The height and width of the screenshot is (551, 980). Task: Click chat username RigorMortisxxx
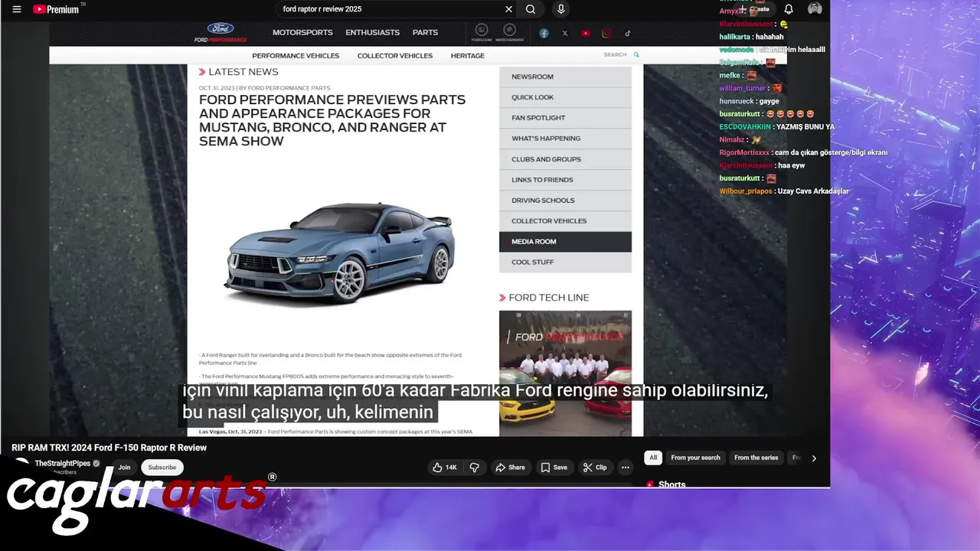point(744,153)
